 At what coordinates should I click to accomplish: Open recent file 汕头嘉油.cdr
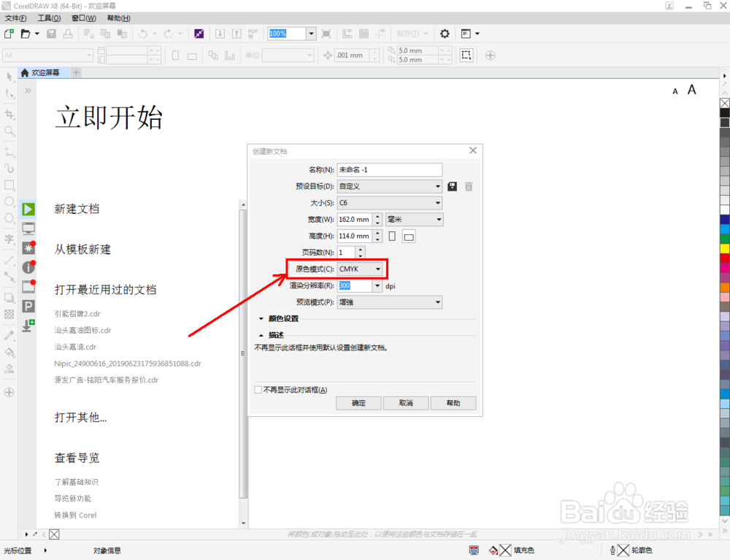75,347
